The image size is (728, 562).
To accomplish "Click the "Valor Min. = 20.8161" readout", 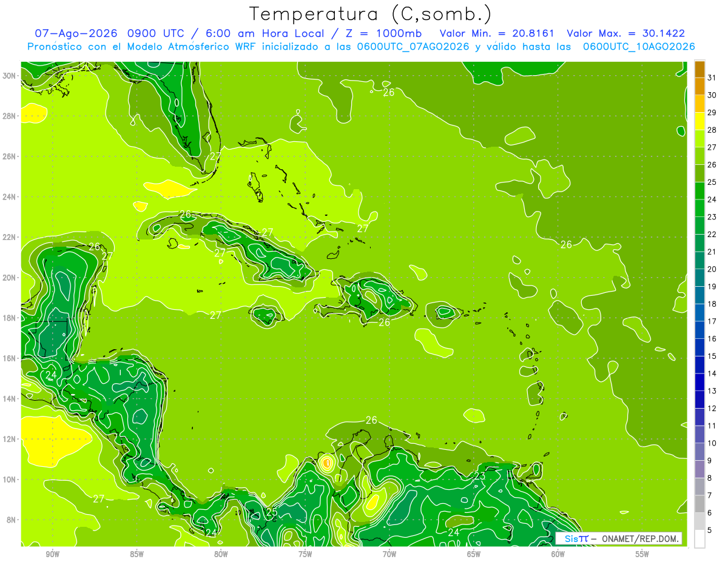I will [497, 33].
